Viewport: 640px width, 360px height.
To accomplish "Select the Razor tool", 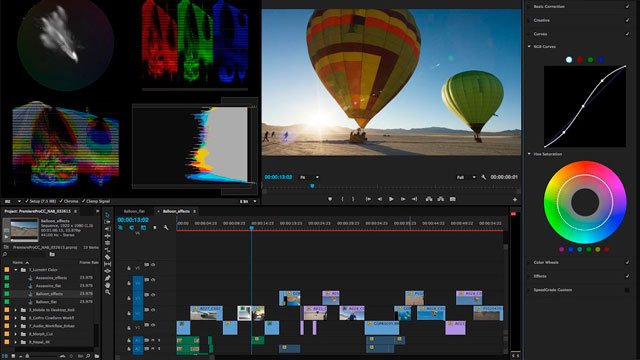I will point(107,257).
